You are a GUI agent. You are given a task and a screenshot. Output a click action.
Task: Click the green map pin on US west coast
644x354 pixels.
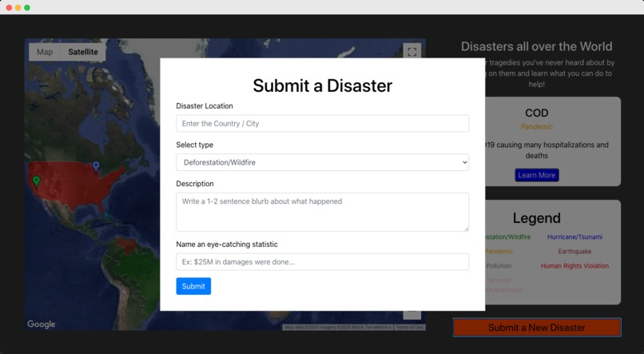click(x=37, y=181)
